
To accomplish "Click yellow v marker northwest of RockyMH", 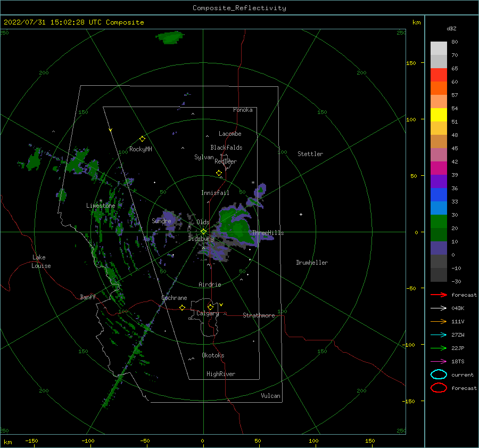I will click(110, 130).
